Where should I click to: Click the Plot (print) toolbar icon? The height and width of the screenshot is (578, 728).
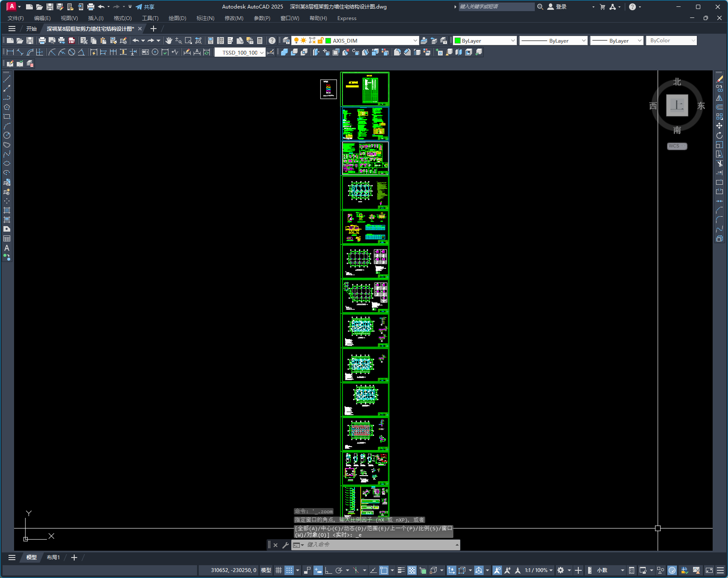pos(42,41)
